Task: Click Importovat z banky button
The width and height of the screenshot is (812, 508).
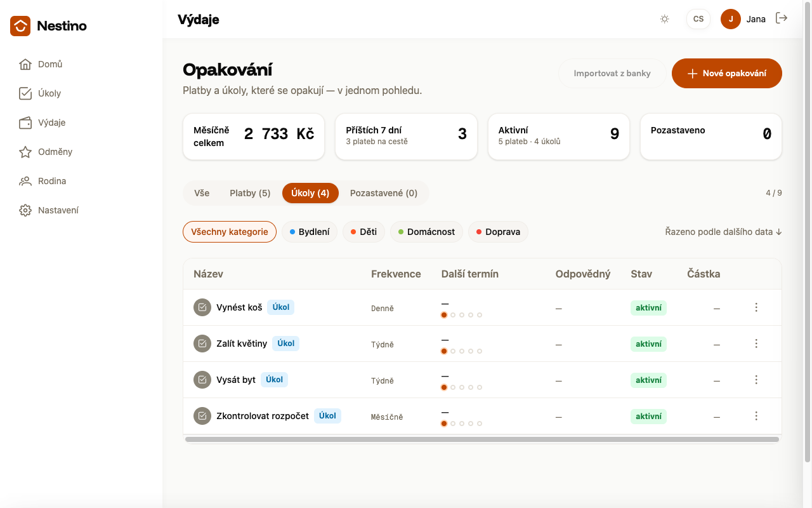Action: pyautogui.click(x=612, y=73)
